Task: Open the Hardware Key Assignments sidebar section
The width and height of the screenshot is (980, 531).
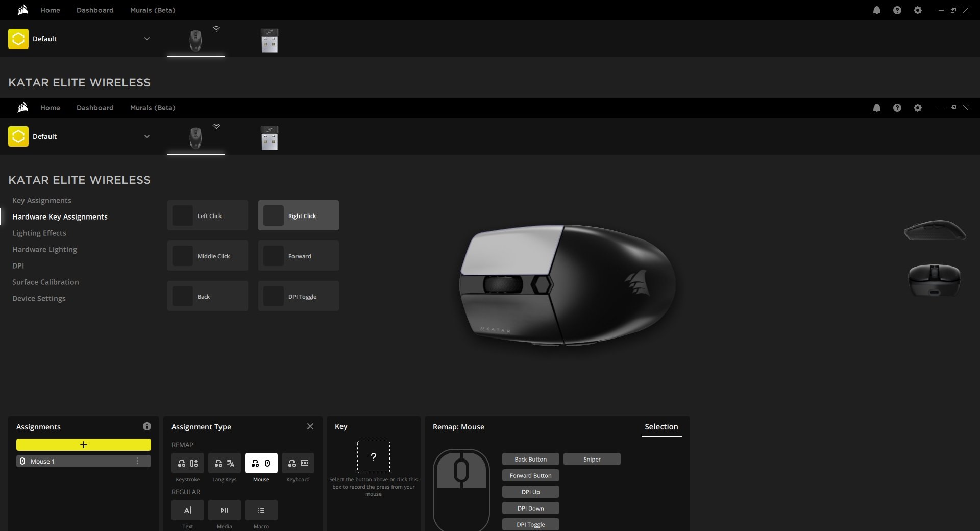Action: pos(60,216)
